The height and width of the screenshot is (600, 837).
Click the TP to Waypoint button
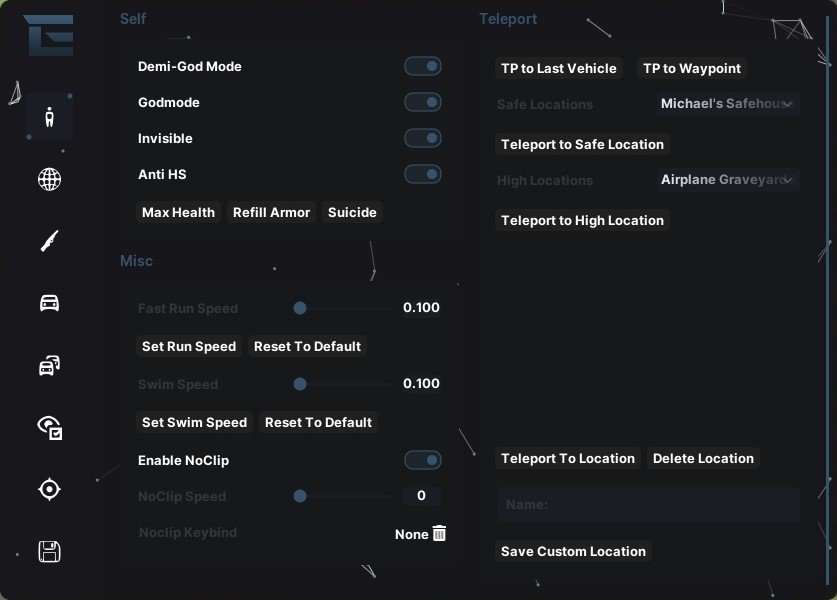tap(692, 68)
